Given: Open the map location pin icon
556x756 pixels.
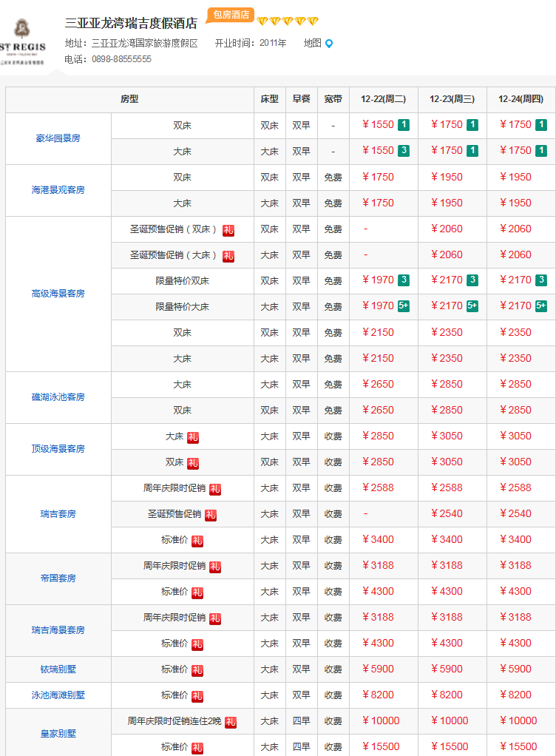Looking at the screenshot, I should tap(329, 44).
